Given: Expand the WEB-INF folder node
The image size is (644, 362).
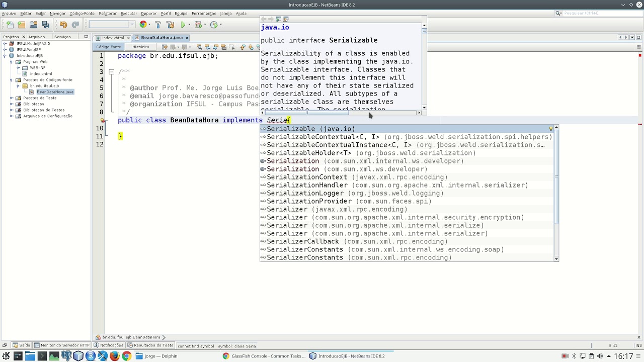Looking at the screenshot, I should 18,68.
